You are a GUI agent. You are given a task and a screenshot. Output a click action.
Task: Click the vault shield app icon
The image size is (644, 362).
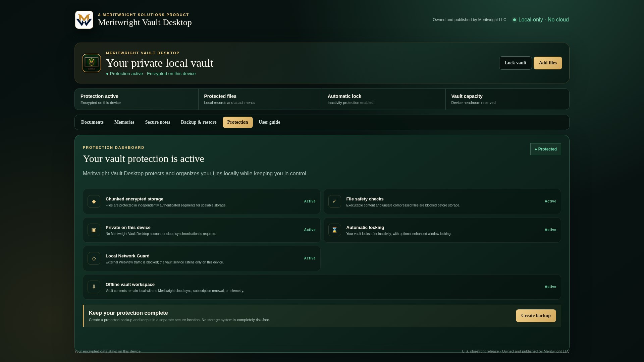click(92, 63)
